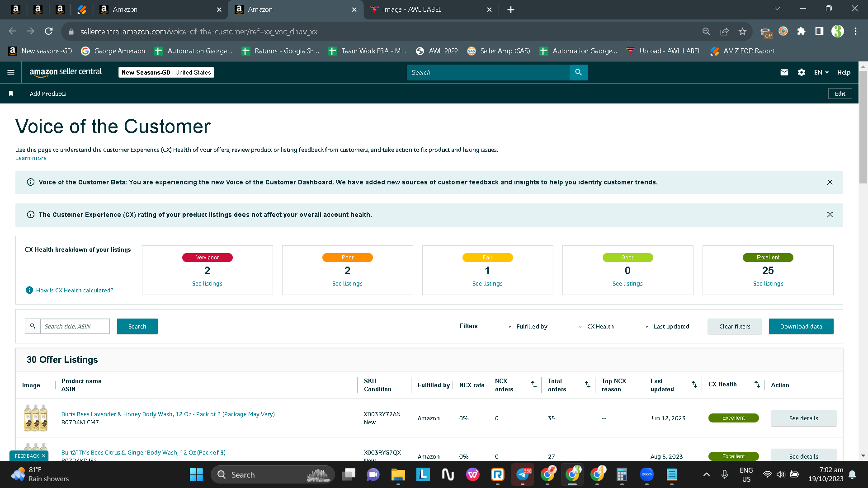This screenshot has width=868, height=488.
Task: Sort listings by CX Health column
Action: coord(757,385)
